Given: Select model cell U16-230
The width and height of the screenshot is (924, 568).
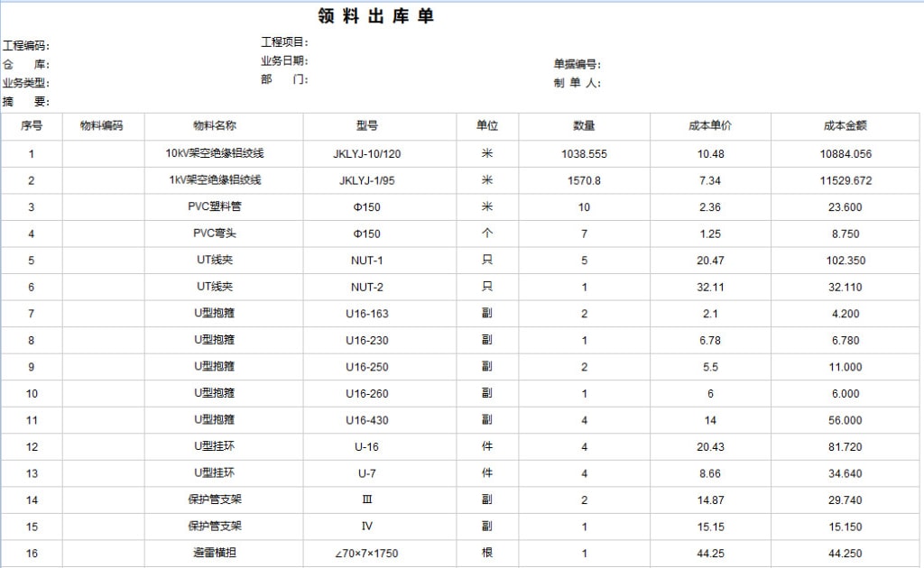Looking at the screenshot, I should click(x=380, y=340).
